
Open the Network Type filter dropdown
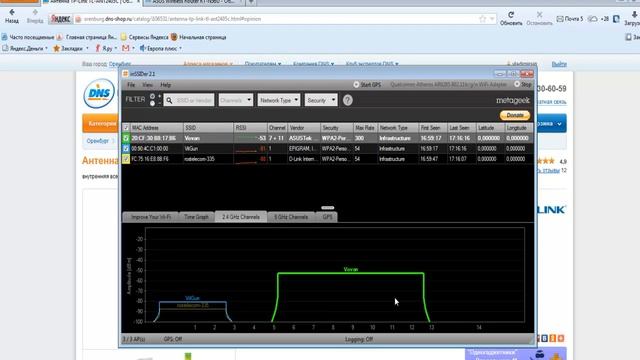point(278,100)
